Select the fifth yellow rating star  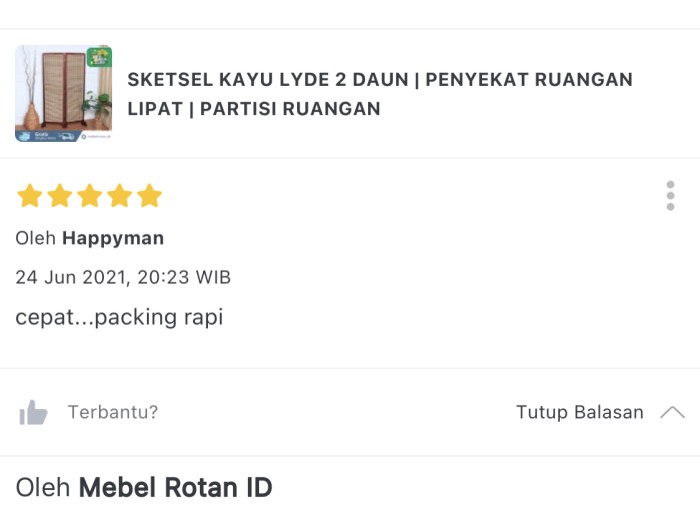[150, 196]
